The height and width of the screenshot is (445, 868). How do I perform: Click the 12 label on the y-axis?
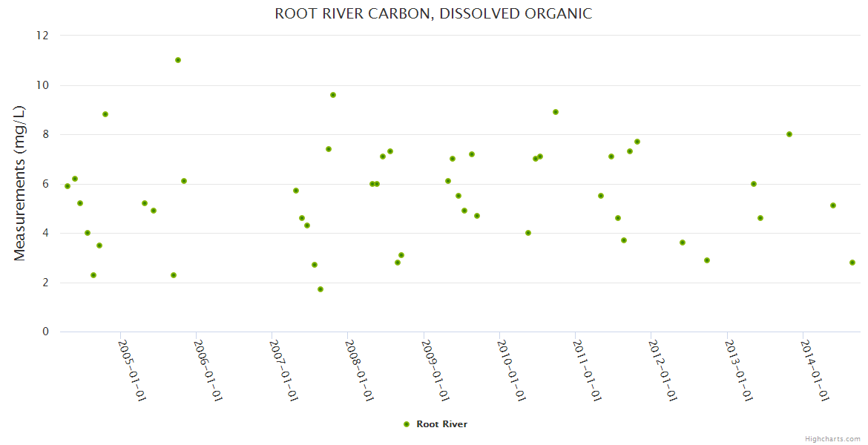45,36
